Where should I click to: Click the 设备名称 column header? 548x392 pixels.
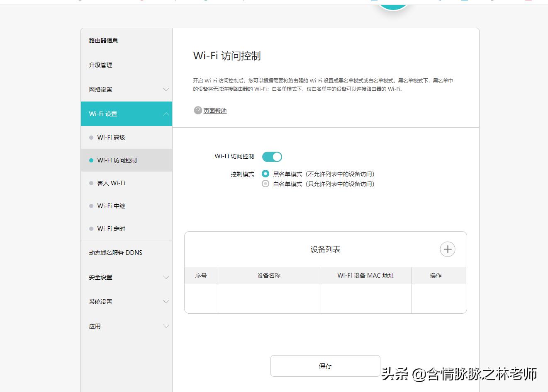(269, 275)
